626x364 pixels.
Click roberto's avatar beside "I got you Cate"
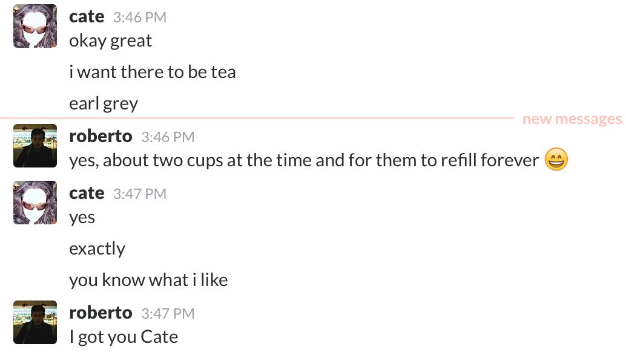point(35,322)
